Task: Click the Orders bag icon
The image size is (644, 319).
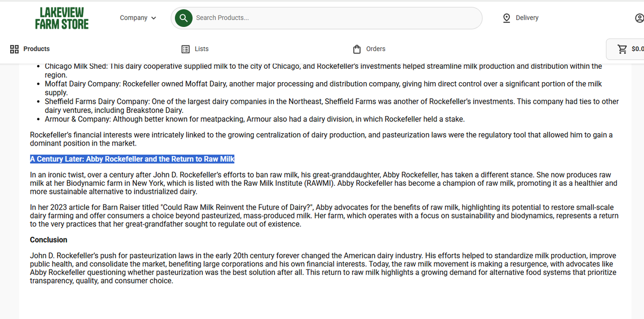Action: (357, 49)
